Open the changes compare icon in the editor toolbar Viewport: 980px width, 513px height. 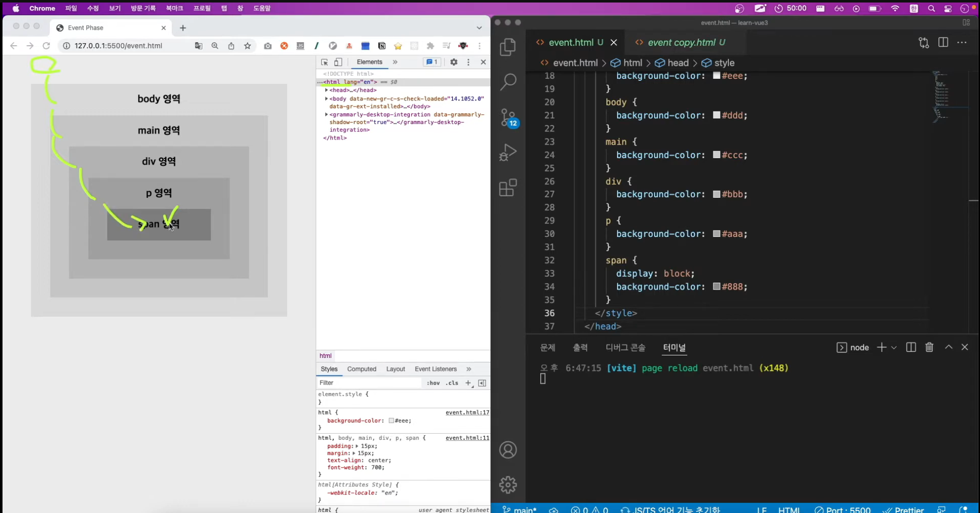[924, 42]
